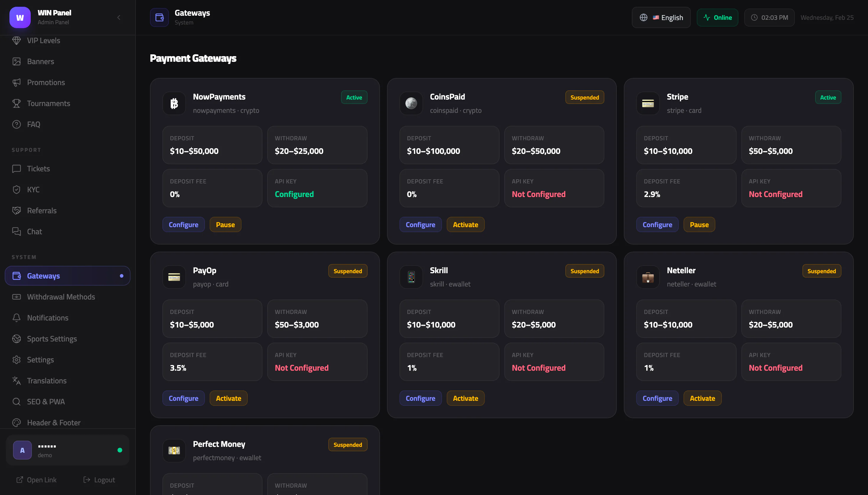Pause the NowPayments gateway
868x495 pixels.
225,225
